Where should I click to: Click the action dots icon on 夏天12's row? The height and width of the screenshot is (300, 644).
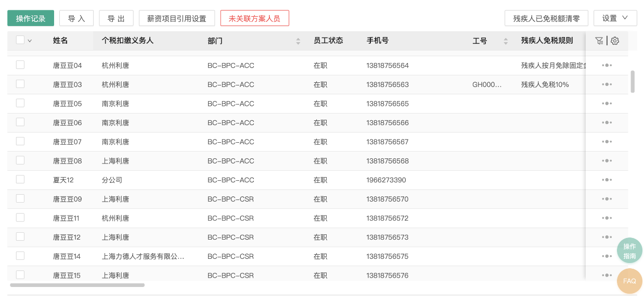click(607, 180)
